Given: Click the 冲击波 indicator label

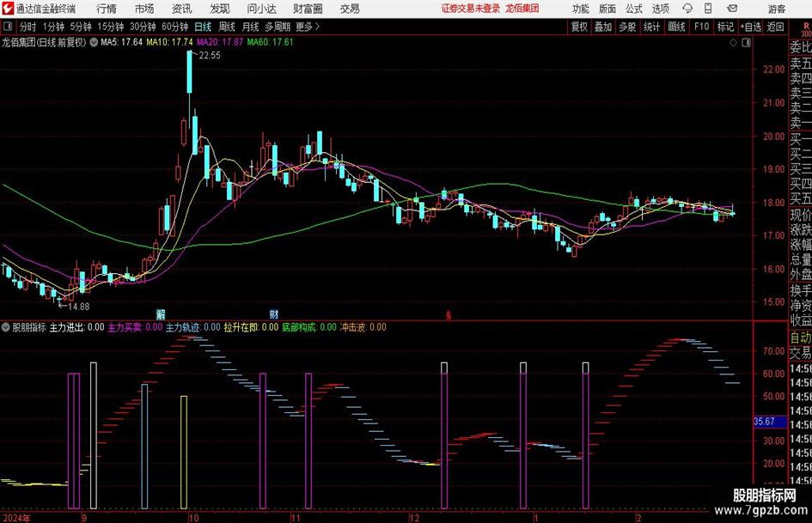Looking at the screenshot, I should pyautogui.click(x=363, y=327).
